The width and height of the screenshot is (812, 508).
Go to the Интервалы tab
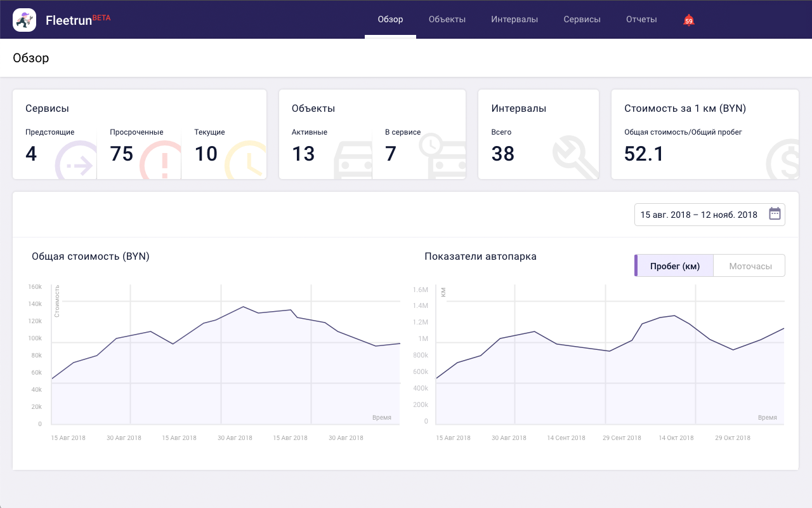tap(514, 20)
